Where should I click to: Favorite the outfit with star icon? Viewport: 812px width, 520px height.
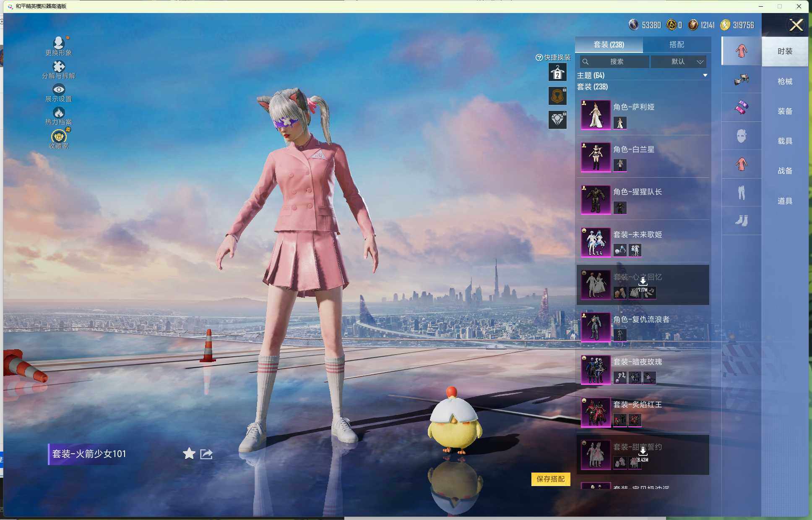[x=189, y=454]
